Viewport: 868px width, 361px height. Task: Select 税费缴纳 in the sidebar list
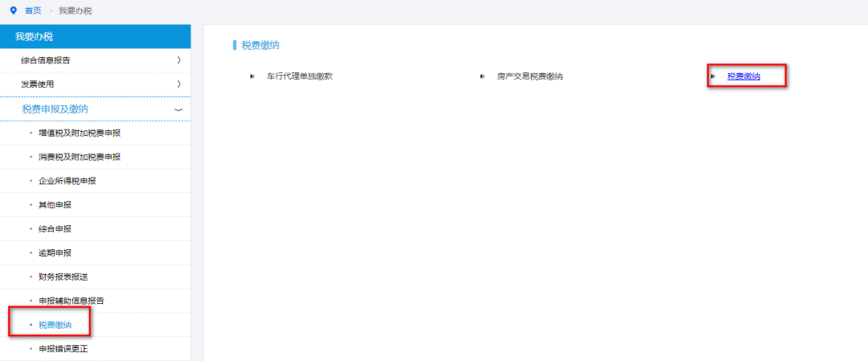55,325
